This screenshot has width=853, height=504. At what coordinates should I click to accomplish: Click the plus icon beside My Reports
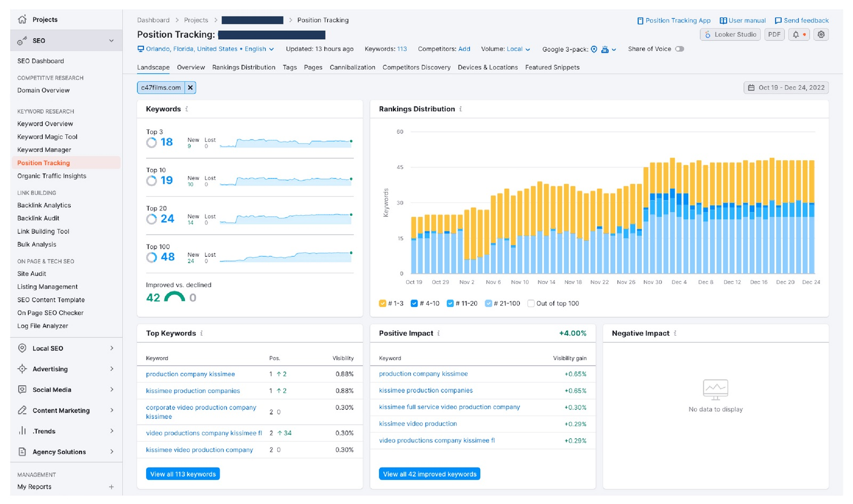(111, 487)
